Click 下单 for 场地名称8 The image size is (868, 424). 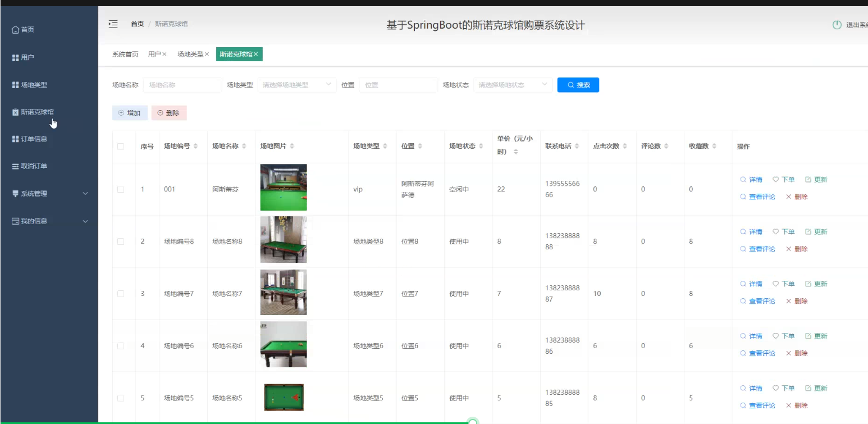784,232
